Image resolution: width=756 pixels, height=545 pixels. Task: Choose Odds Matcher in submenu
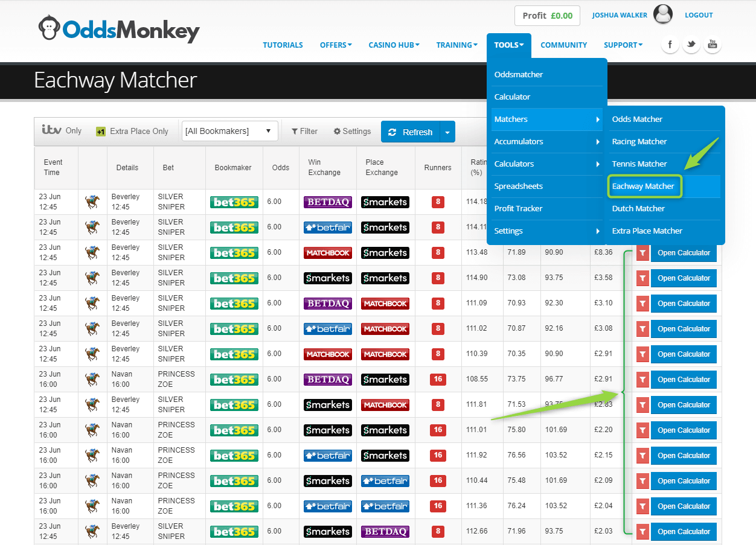pos(665,119)
